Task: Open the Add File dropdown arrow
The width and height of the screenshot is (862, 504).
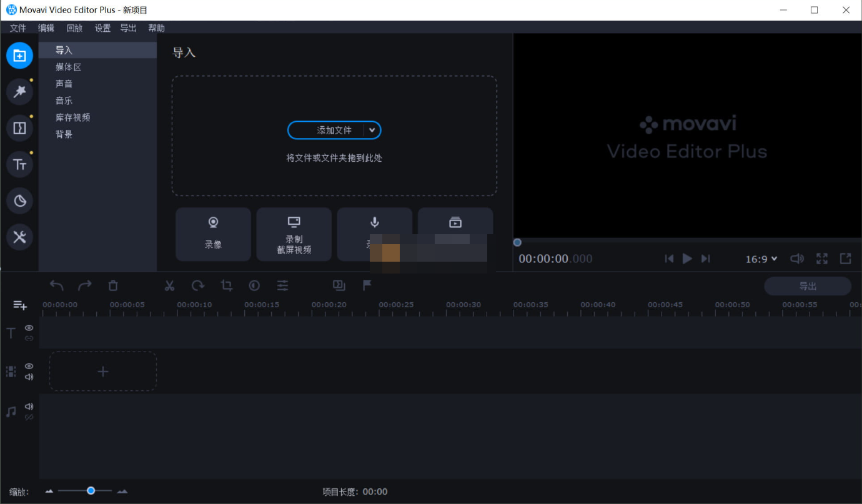Action: (x=372, y=130)
